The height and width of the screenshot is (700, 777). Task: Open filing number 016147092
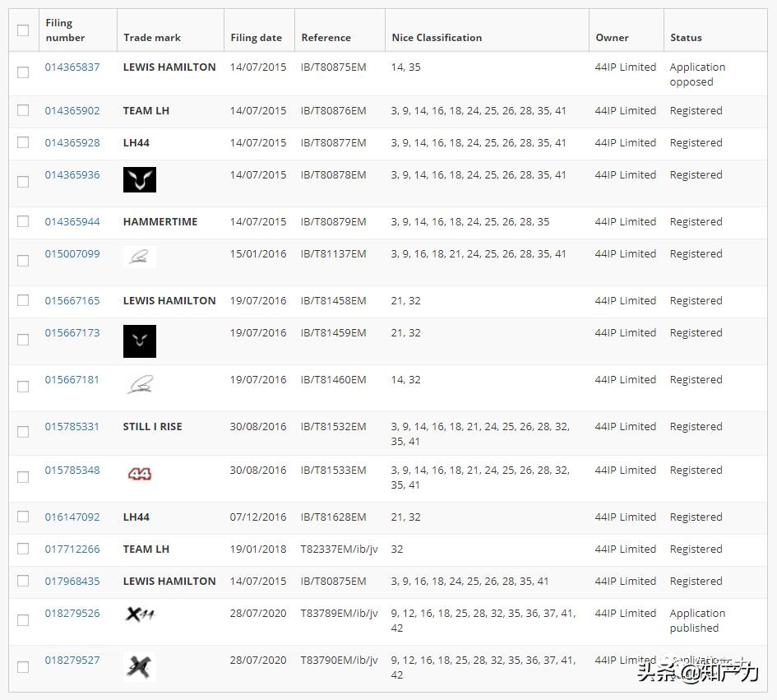(72, 517)
